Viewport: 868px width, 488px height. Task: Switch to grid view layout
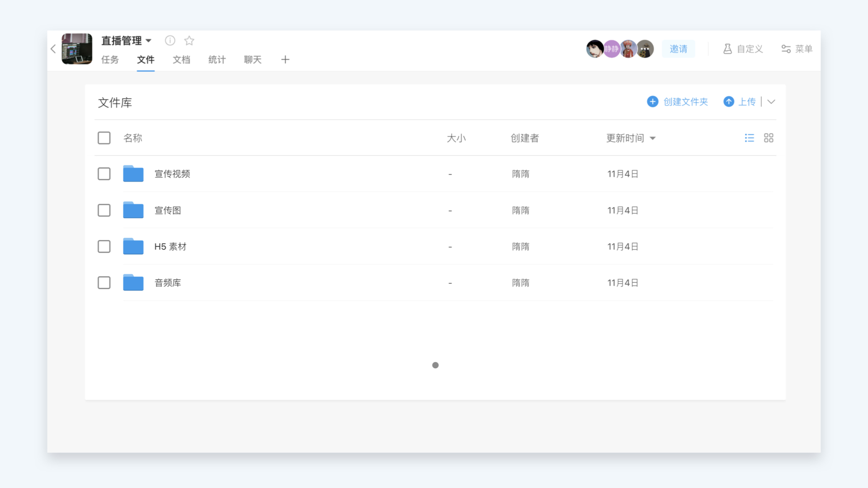(x=769, y=138)
